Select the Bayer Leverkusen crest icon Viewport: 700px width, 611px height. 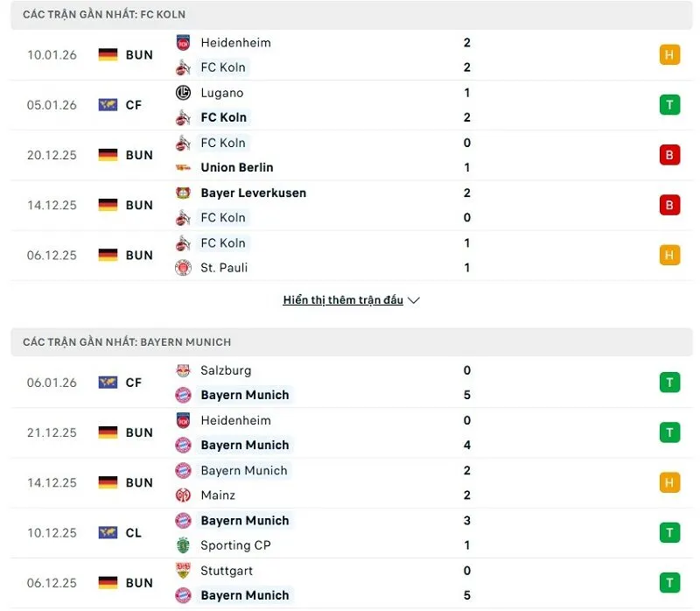[184, 193]
